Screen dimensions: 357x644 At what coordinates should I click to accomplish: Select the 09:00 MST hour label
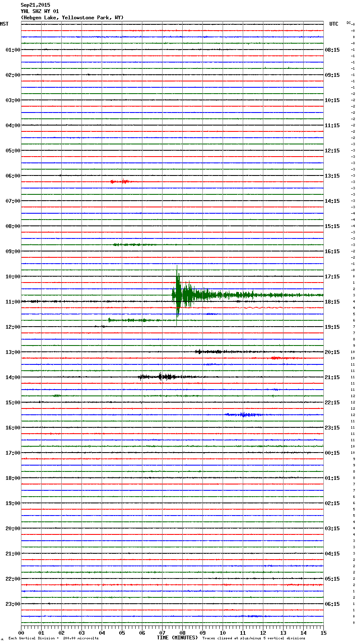coord(13,251)
